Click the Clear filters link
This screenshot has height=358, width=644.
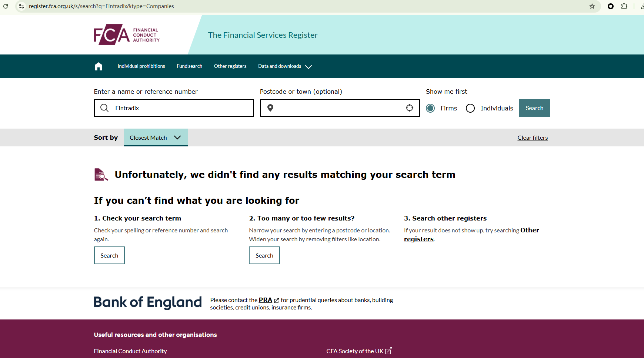533,138
